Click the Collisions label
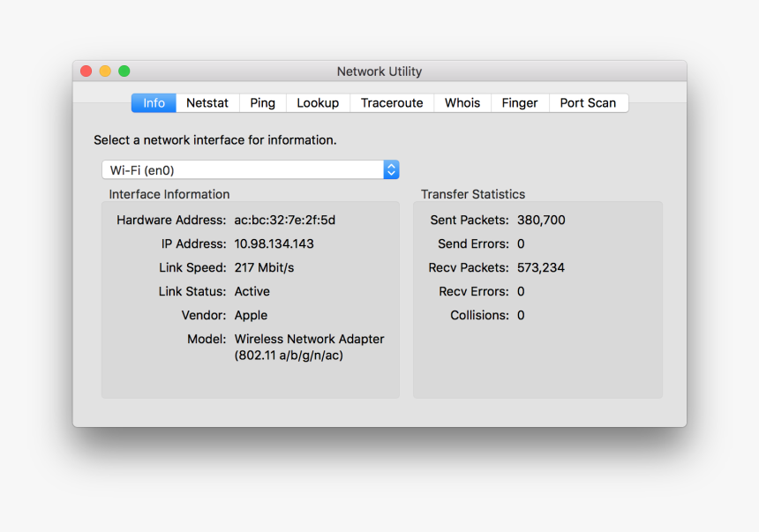This screenshot has width=759, height=532. [480, 315]
